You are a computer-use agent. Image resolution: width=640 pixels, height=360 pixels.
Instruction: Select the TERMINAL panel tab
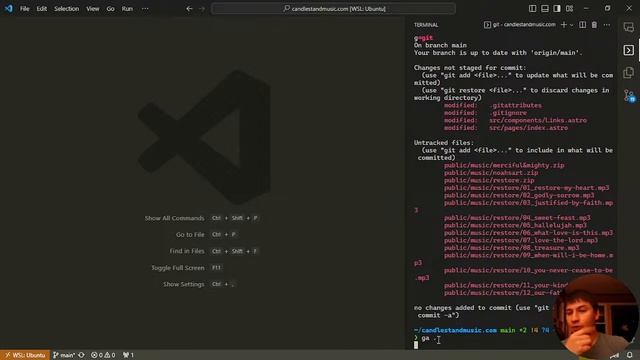click(426, 25)
